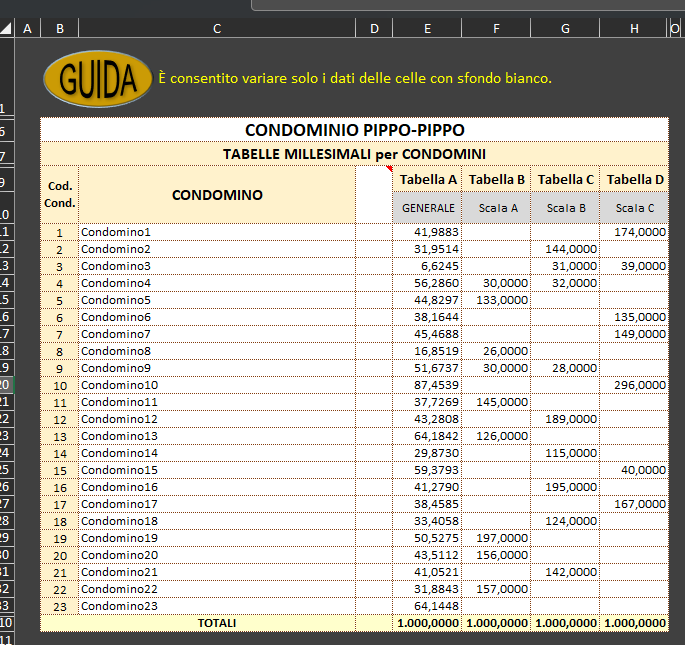Click the cell with the red comment marker
The width and height of the screenshot is (685, 645).
[374, 194]
